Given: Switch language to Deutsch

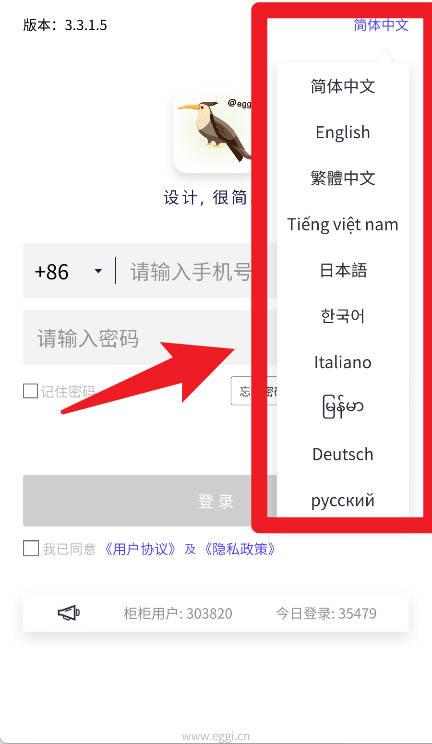Looking at the screenshot, I should click(342, 454).
